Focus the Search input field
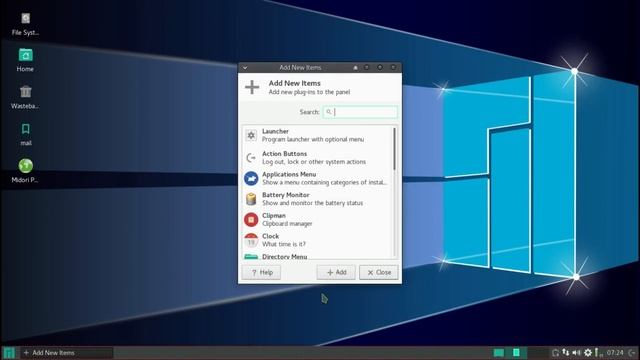Screen dimensions: 640x360 pyautogui.click(x=360, y=112)
